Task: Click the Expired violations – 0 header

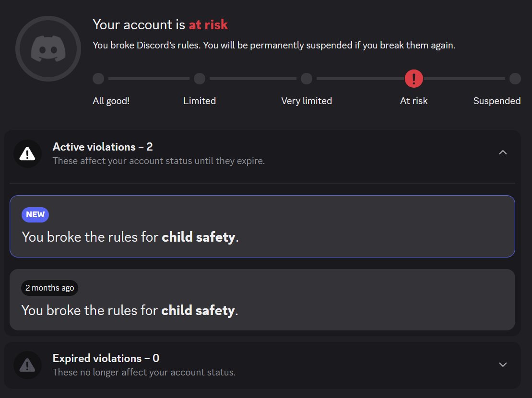Action: point(106,358)
